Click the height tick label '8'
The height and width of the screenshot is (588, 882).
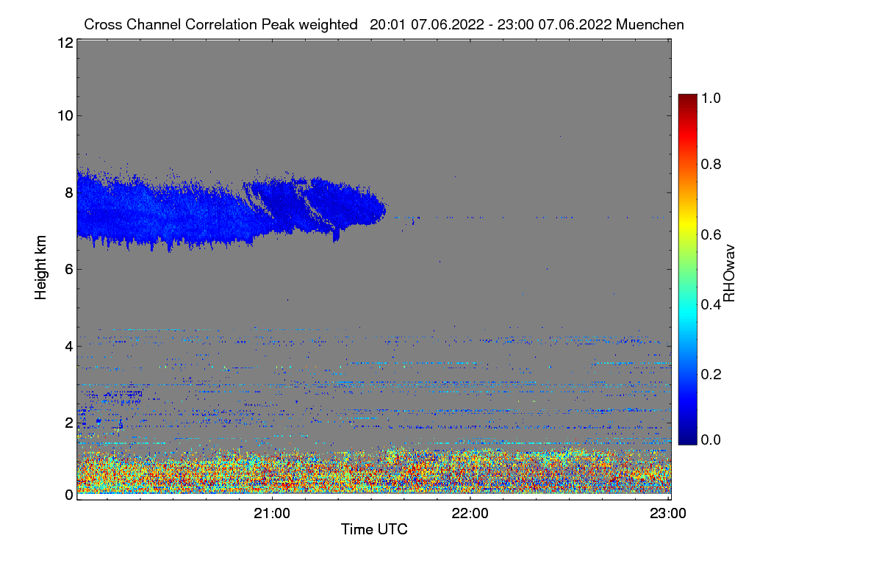click(68, 193)
